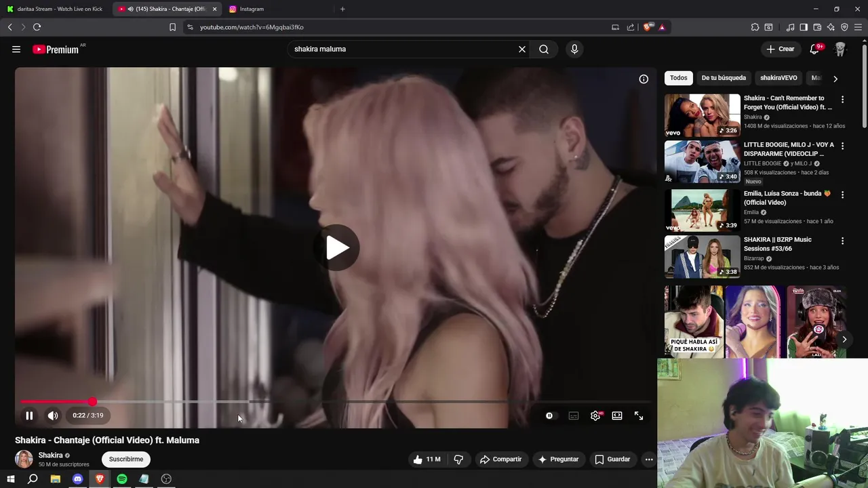Open browser extensions puzzle icon
The image size is (868, 488).
click(755, 27)
